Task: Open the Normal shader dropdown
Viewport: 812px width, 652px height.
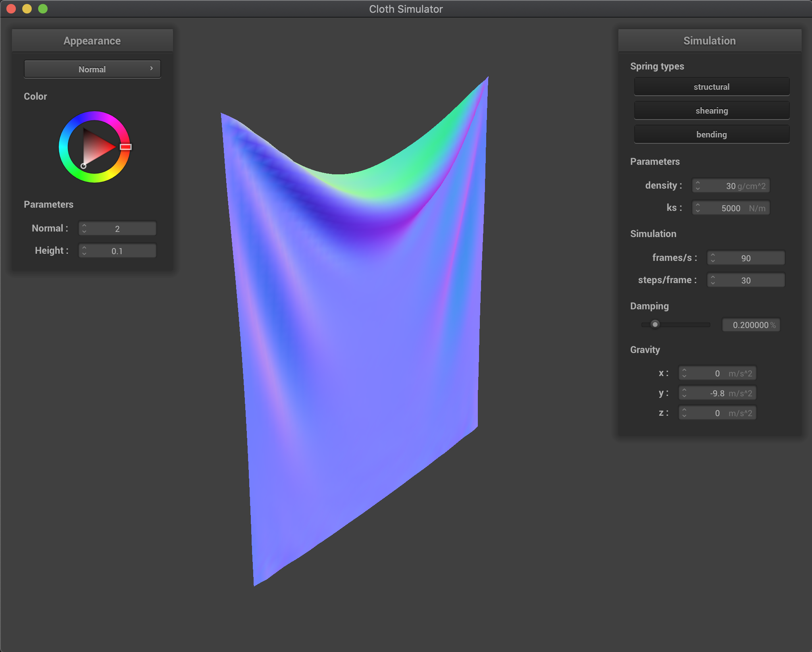Action: click(x=92, y=69)
